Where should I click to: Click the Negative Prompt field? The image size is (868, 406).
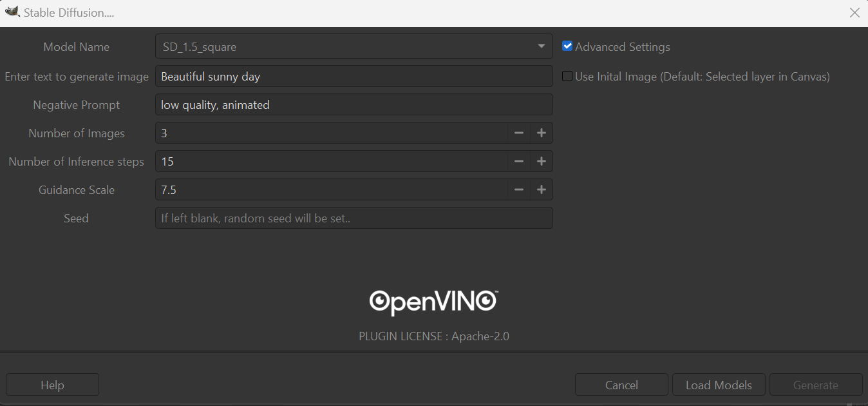354,104
